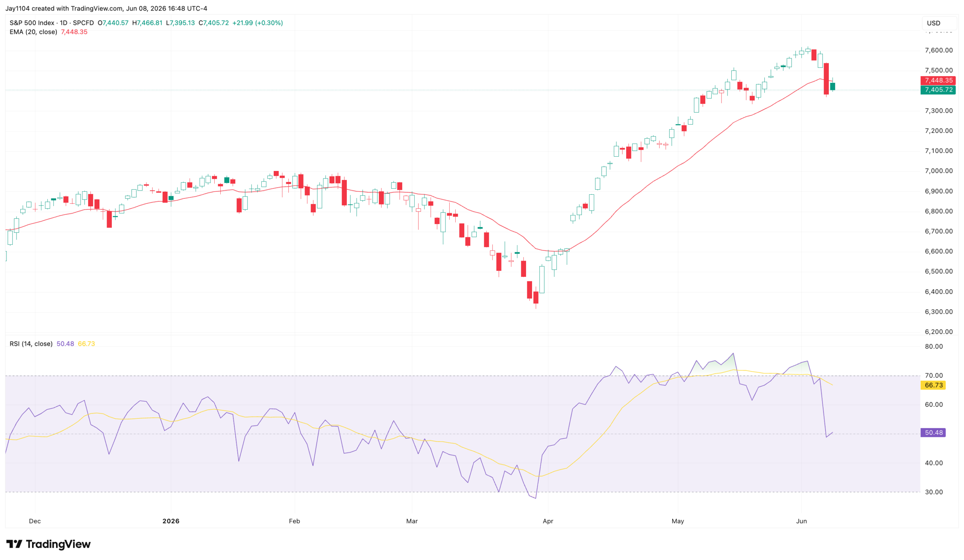Image resolution: width=964 pixels, height=560 pixels.
Task: Click the yellow 66.73 RSI average tag
Action: [933, 385]
